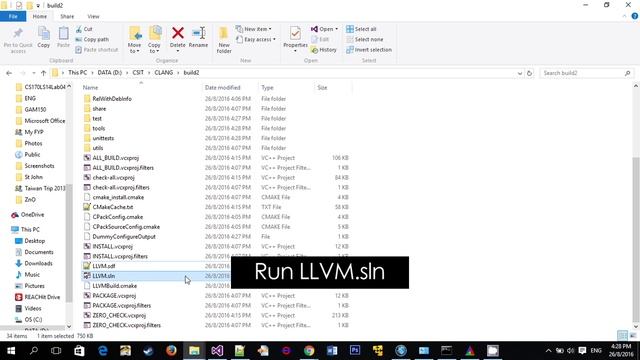Sort by the Type column header
Viewport: 640px width, 360px height.
point(267,88)
